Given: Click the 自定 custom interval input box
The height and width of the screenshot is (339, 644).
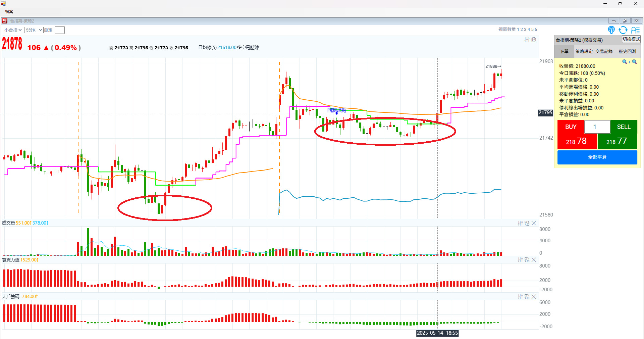Looking at the screenshot, I should pyautogui.click(x=60, y=30).
